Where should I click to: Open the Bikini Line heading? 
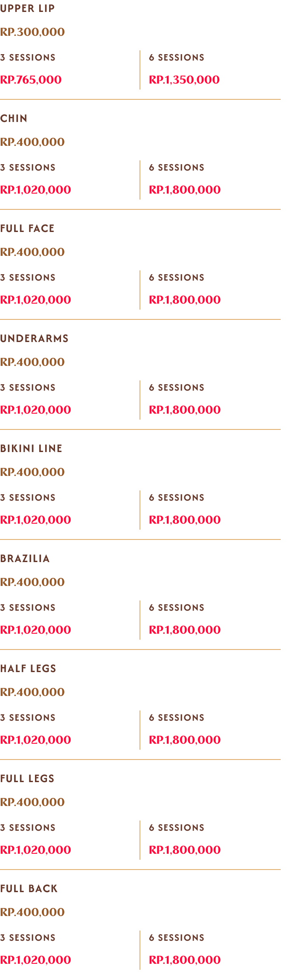[x=31, y=449]
